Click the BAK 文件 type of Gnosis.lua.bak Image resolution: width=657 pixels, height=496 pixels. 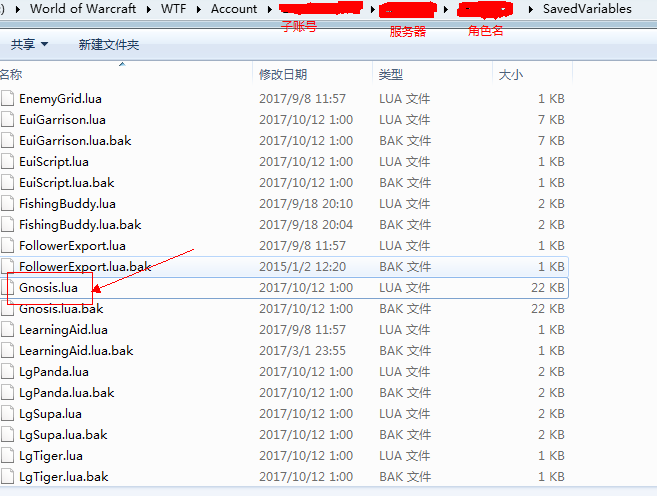coord(405,309)
